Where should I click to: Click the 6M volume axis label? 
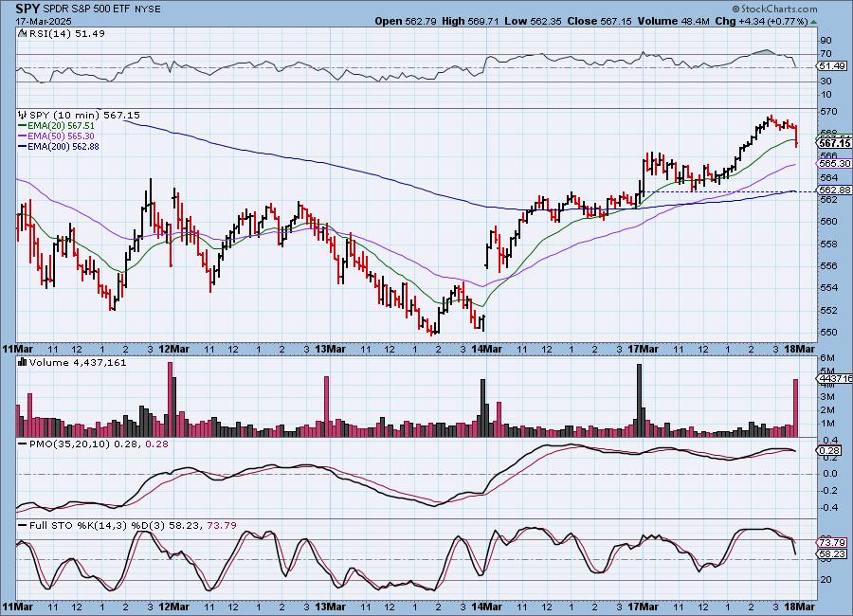826,357
